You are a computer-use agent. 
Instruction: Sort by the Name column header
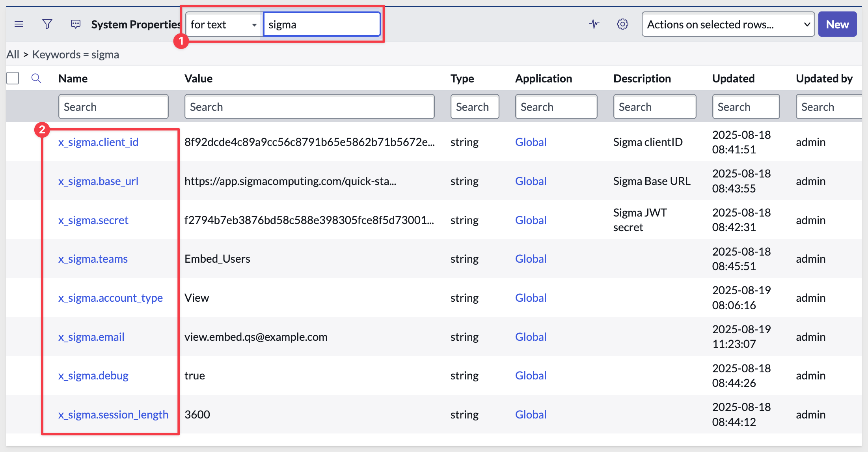click(x=73, y=78)
